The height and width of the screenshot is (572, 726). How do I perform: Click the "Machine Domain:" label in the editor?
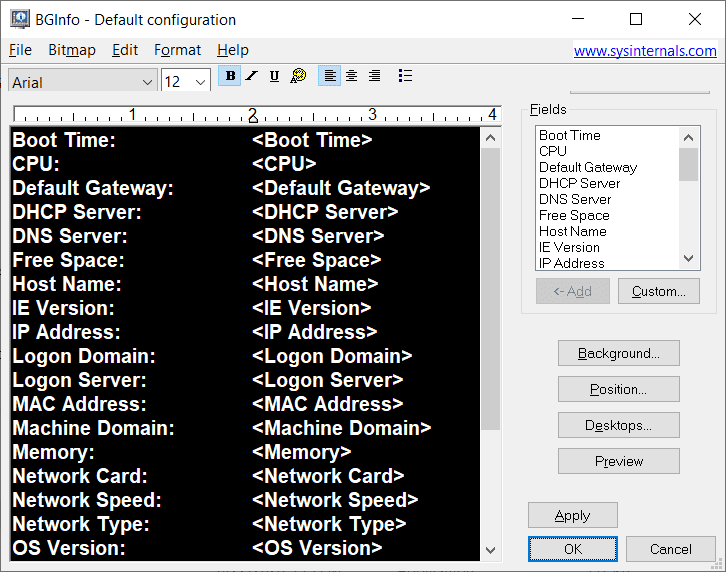click(93, 428)
